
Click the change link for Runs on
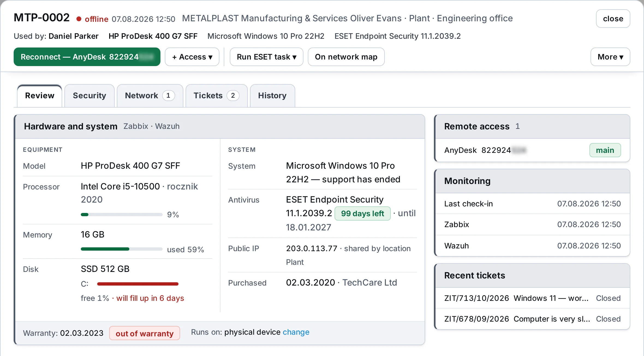(296, 332)
